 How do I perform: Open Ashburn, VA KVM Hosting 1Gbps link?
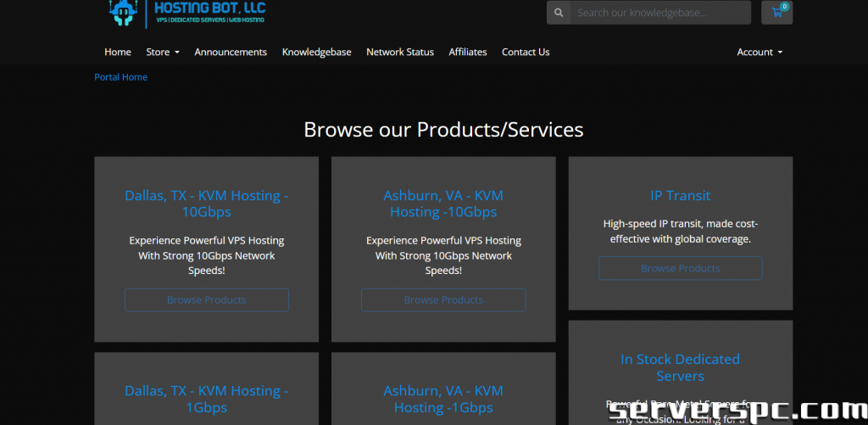tap(443, 399)
